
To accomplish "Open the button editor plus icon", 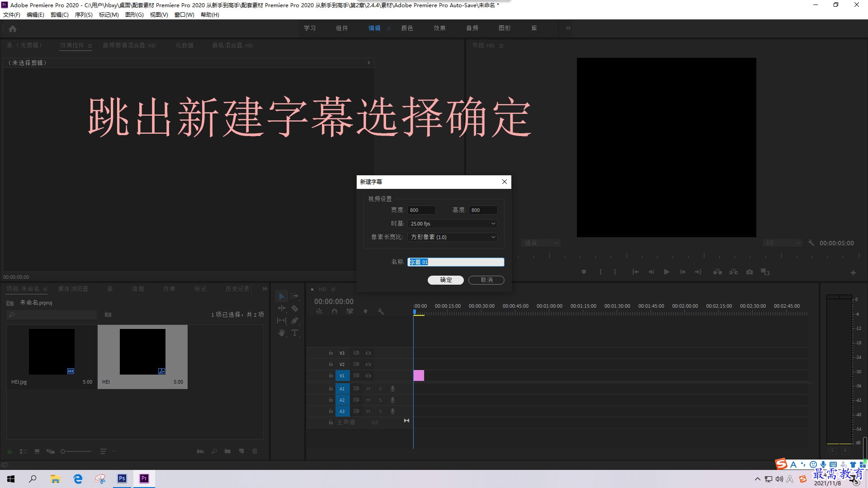I will coord(853,272).
